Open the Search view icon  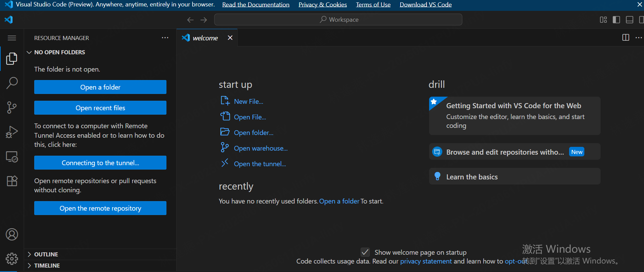click(x=12, y=83)
